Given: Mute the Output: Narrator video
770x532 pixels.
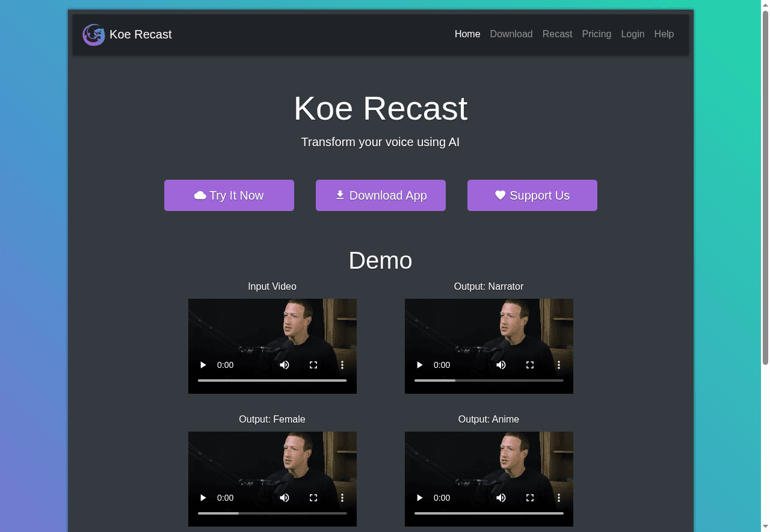Looking at the screenshot, I should (500, 365).
